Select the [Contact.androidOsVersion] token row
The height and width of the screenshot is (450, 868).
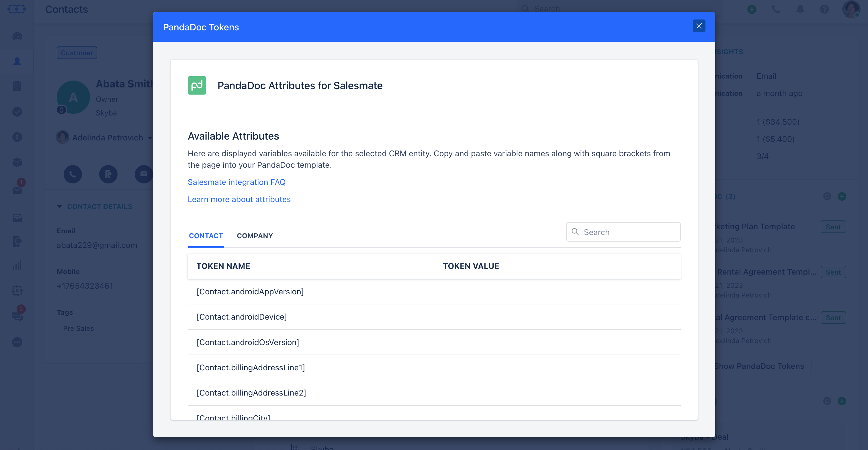click(434, 342)
